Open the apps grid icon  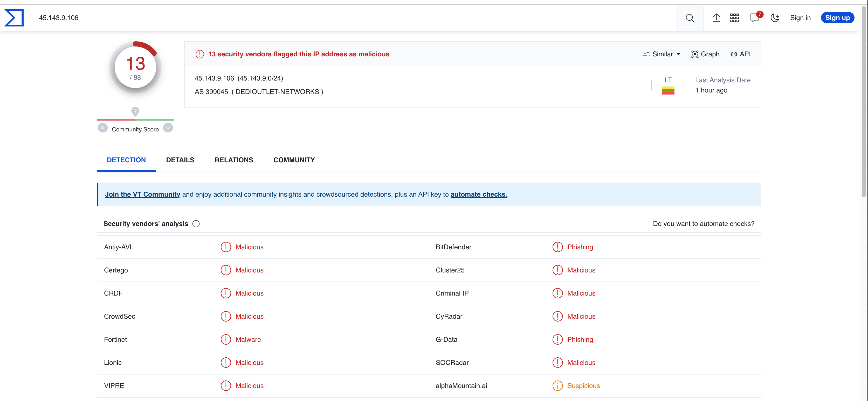pyautogui.click(x=734, y=18)
